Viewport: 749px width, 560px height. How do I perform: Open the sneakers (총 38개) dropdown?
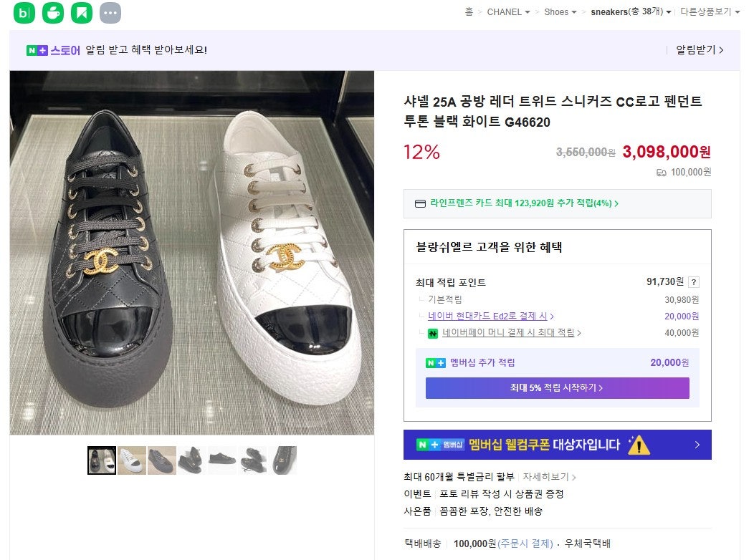pyautogui.click(x=631, y=12)
